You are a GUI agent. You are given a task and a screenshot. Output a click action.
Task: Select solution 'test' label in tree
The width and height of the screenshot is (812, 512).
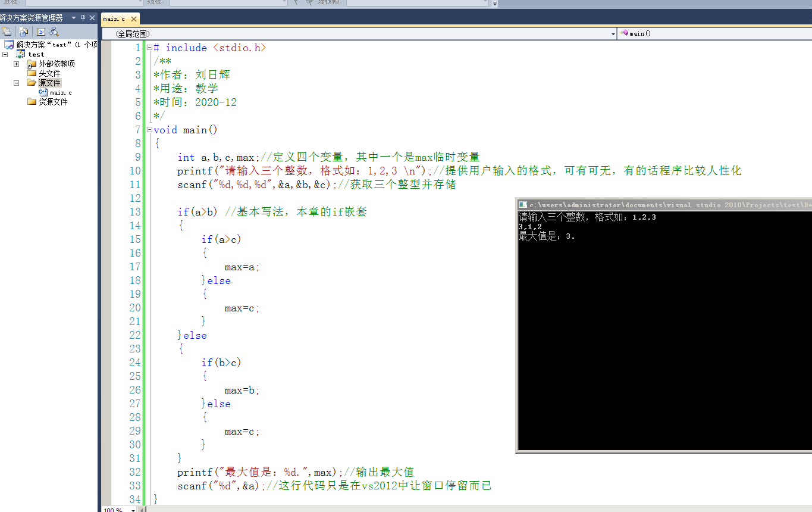tap(57, 45)
